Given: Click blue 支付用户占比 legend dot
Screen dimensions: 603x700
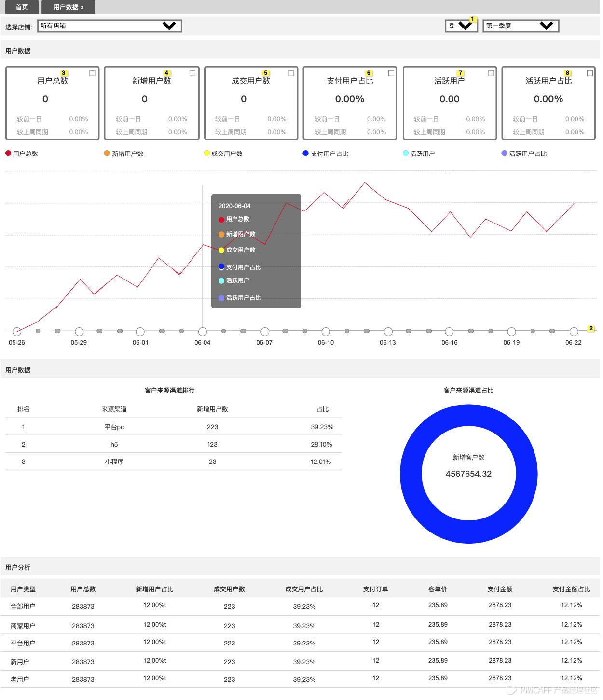Looking at the screenshot, I should click(x=306, y=153).
